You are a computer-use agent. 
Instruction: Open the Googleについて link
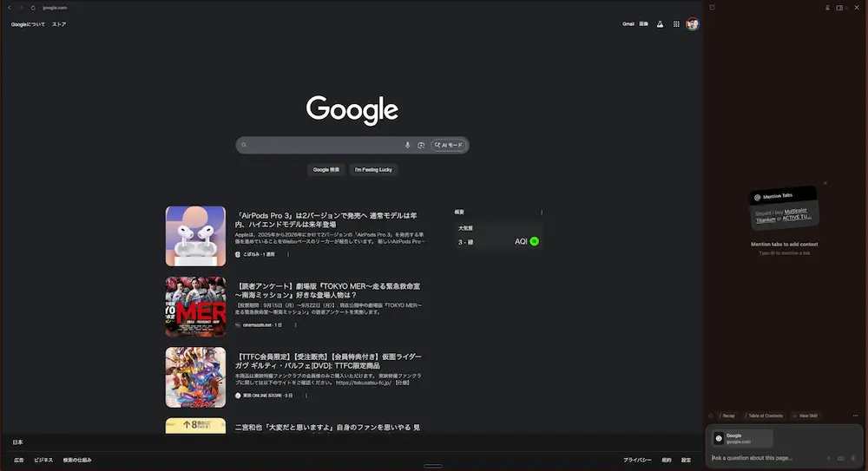(x=29, y=24)
